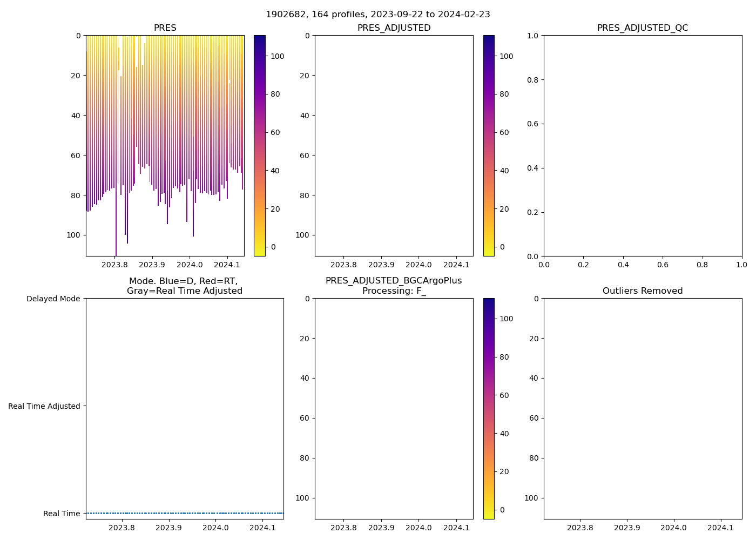The height and width of the screenshot is (540, 756).
Task: Click the BGCArgoPlus plot colorbar
Action: 489,409
